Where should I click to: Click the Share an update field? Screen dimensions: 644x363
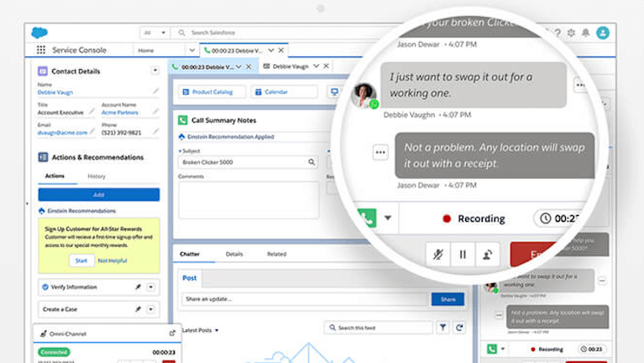click(x=305, y=299)
